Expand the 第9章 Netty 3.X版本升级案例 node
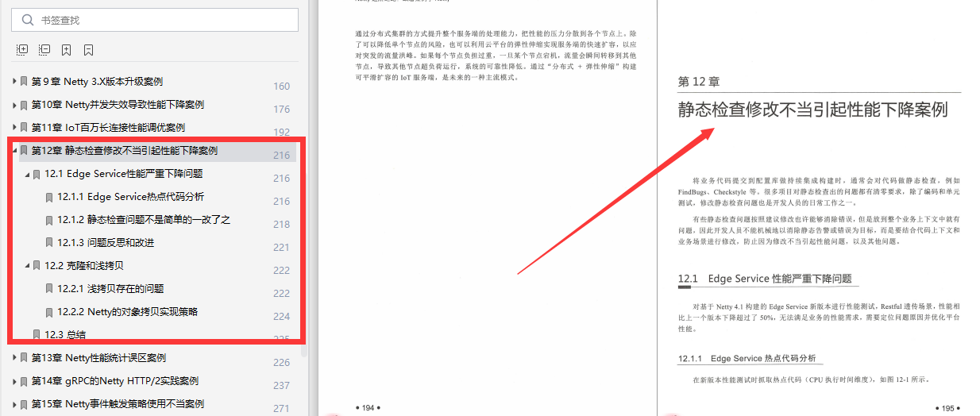 pos(14,82)
